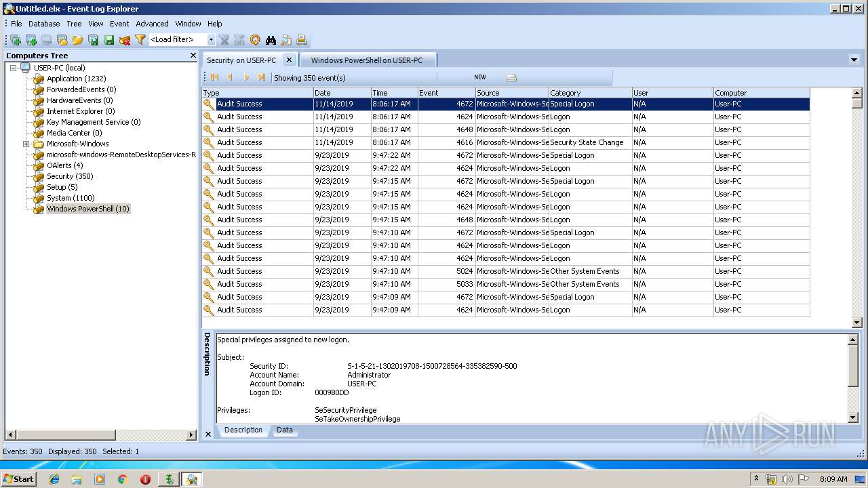
Task: Select System (1100) log
Action: pos(71,198)
